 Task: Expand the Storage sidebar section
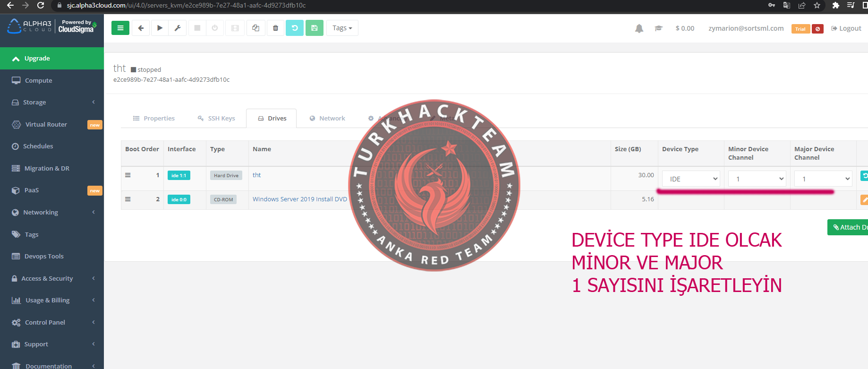coord(52,102)
